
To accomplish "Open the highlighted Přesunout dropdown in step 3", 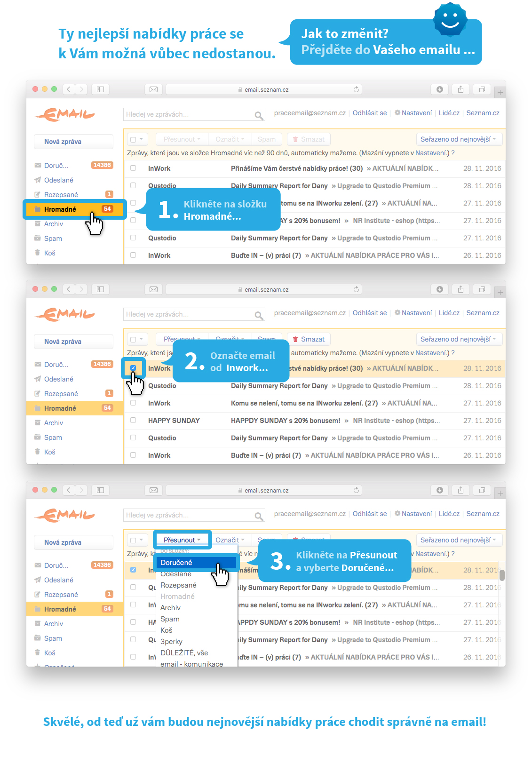I will click(182, 540).
